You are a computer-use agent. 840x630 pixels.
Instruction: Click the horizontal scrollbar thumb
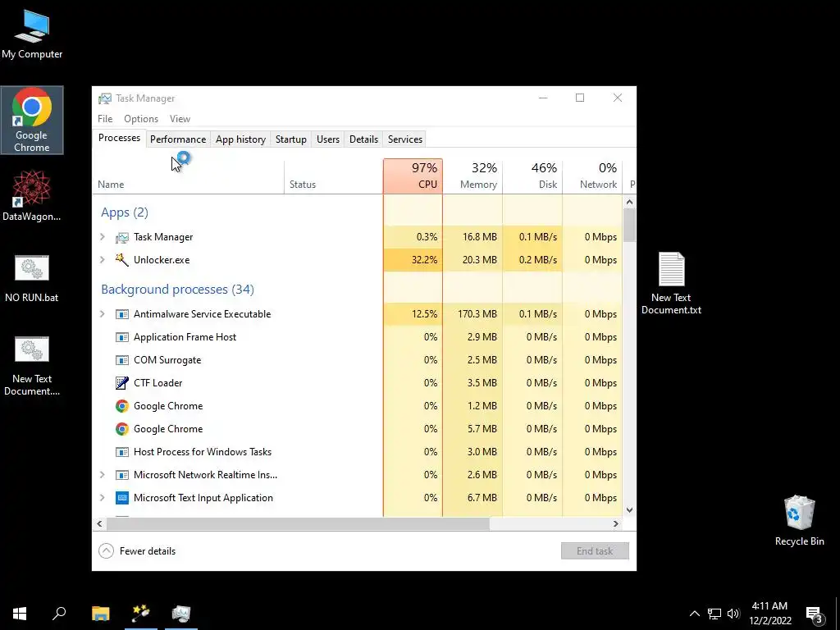(x=297, y=524)
